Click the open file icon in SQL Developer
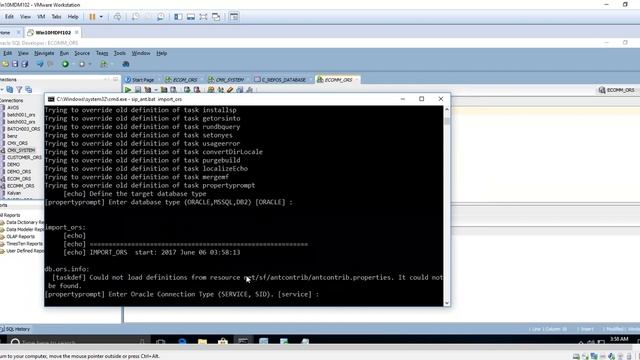Image resolution: width=640 pixels, height=360 pixels. coord(5,64)
